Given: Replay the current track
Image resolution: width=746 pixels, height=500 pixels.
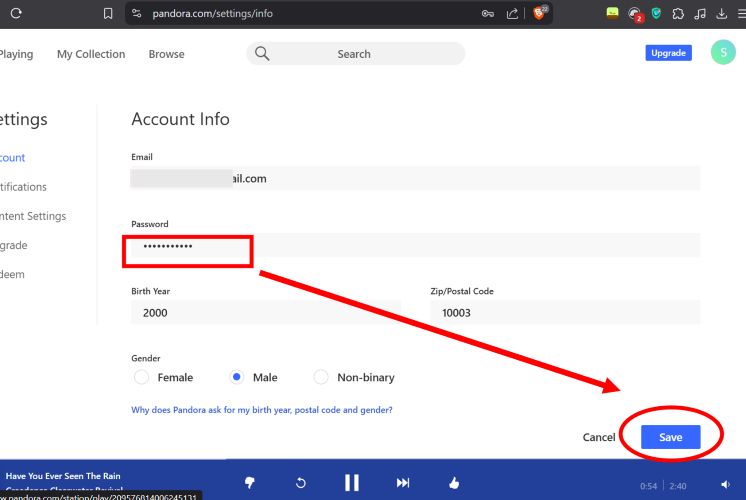Looking at the screenshot, I should tap(301, 483).
